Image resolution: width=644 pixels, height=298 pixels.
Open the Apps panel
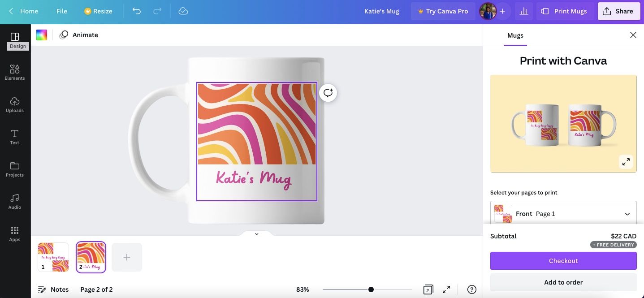pyautogui.click(x=15, y=233)
